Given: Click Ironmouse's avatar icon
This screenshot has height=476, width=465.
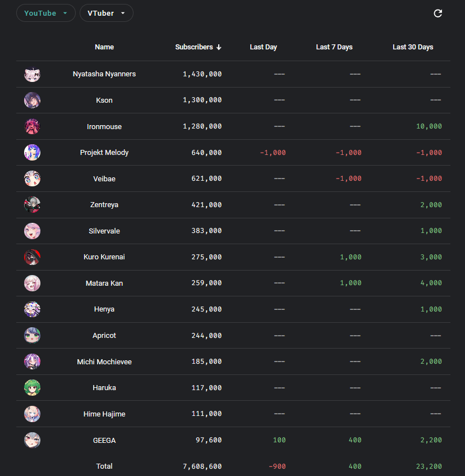Looking at the screenshot, I should [32, 127].
